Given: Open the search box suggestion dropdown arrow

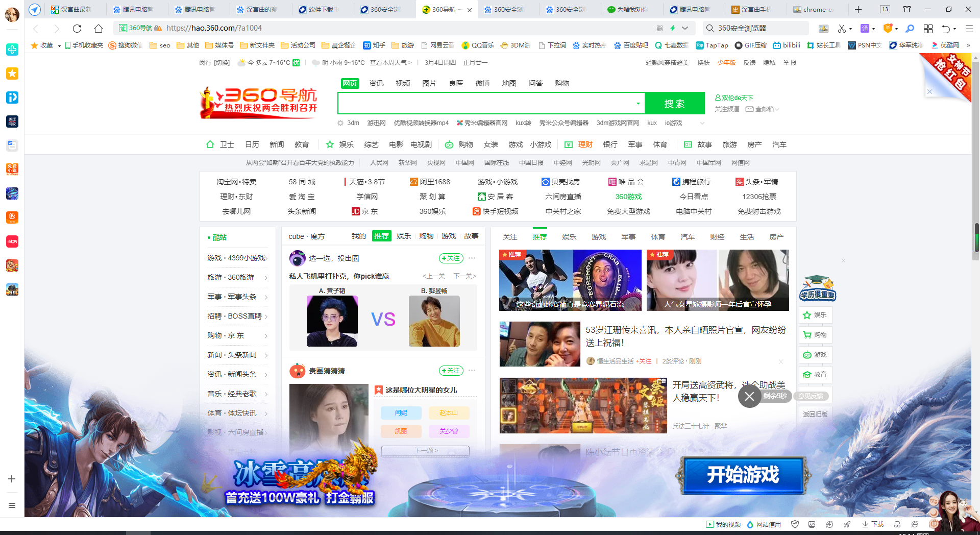Looking at the screenshot, I should (x=638, y=104).
